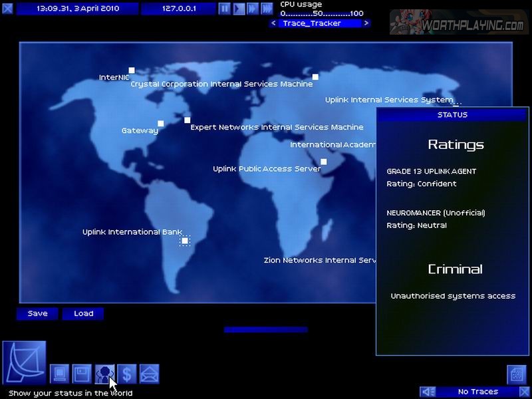Set game speed to normal play
The width and height of the screenshot is (532, 399).
tap(239, 9)
